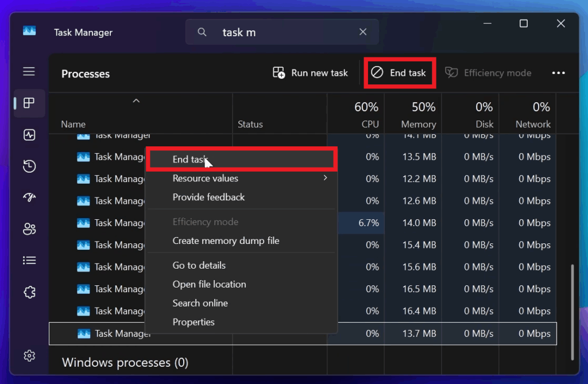This screenshot has height=384, width=588.
Task: Open the App history sidebar icon
Action: tap(29, 166)
